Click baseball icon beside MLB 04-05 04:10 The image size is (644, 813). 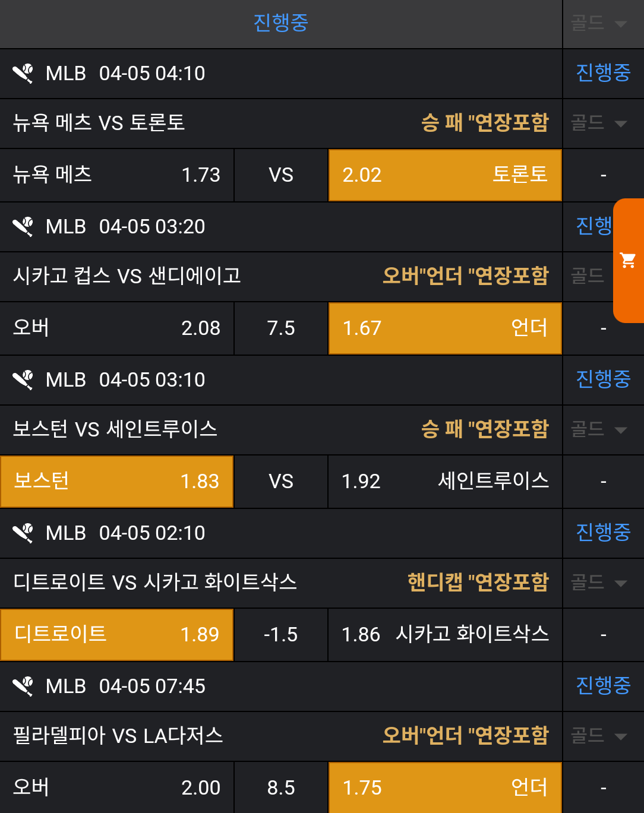click(23, 74)
